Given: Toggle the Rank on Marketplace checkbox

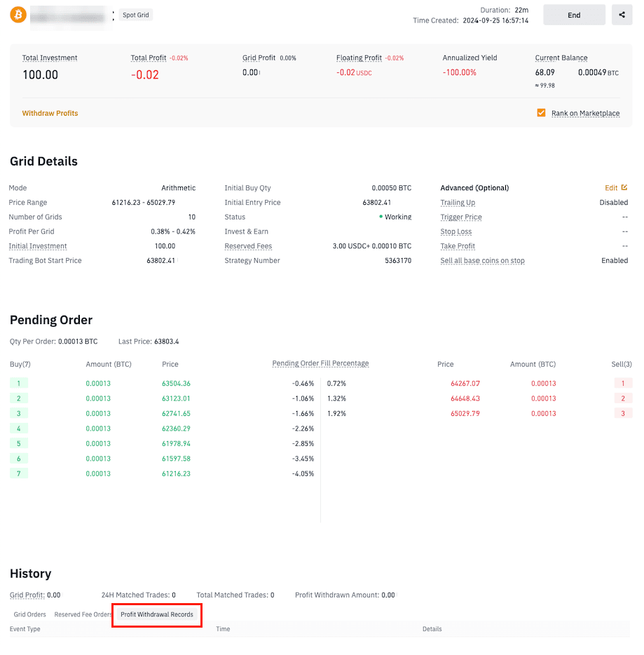Looking at the screenshot, I should [x=541, y=113].
